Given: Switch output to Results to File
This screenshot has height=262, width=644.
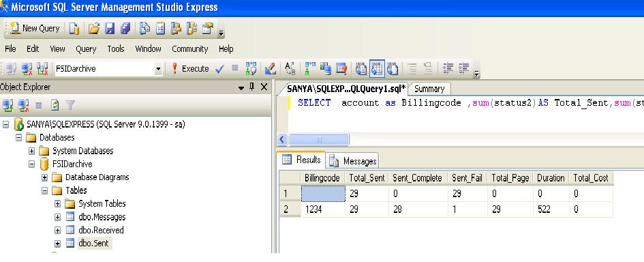Looking at the screenshot, I should click(x=393, y=69).
